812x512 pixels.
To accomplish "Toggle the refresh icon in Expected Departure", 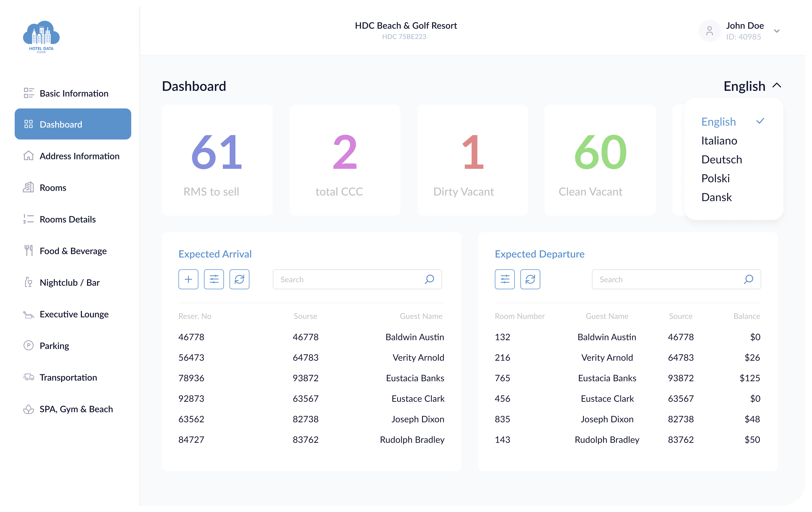I will click(529, 279).
